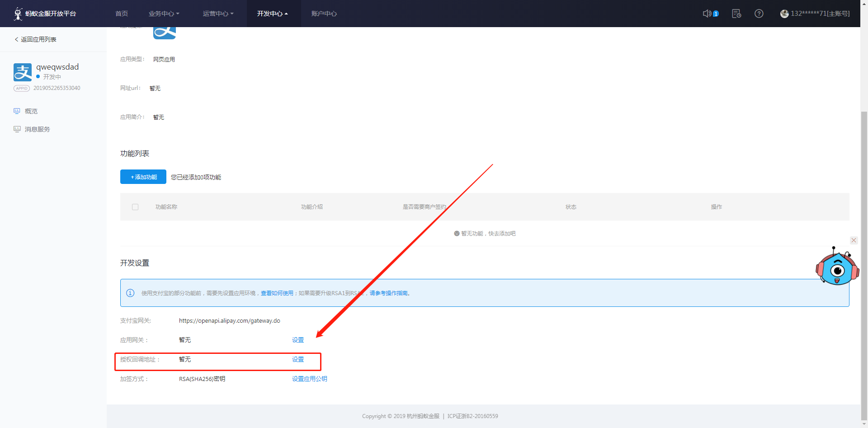The width and height of the screenshot is (868, 428).
Task: Collapse the 开发中心 dropdown menu
Action: pos(273,14)
